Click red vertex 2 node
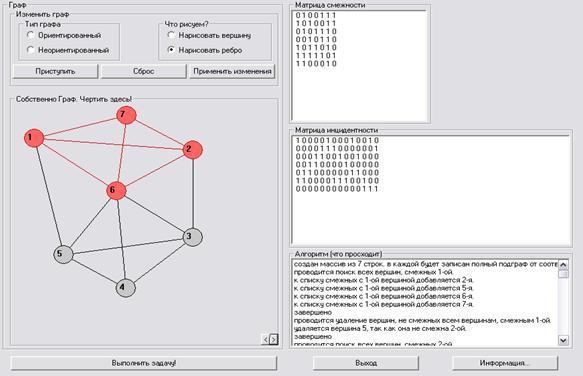 click(193, 150)
